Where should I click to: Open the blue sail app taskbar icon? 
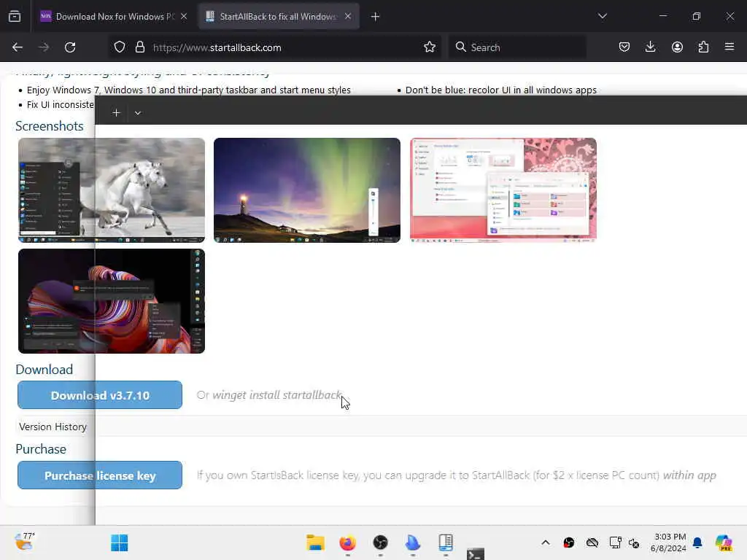point(413,542)
